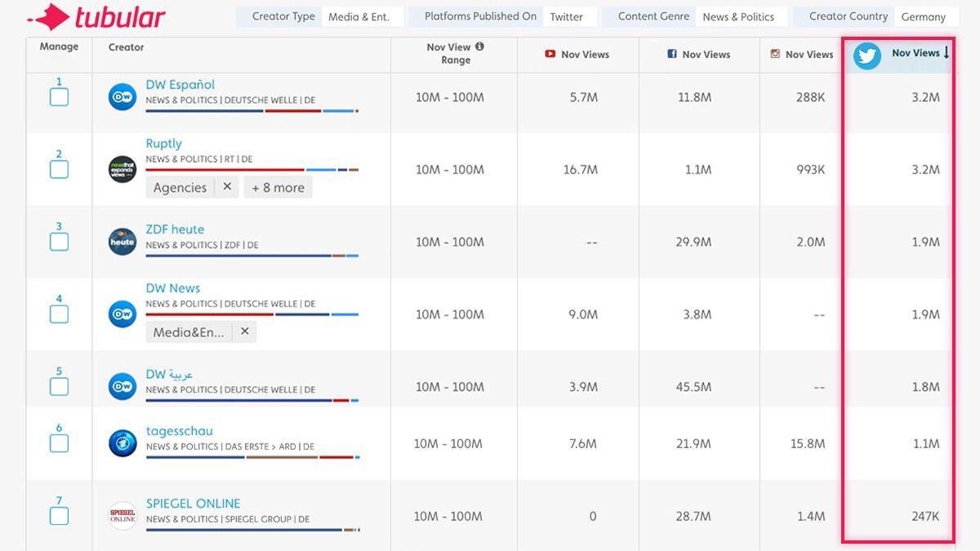Open the DW News creator link
The image size is (980, 551).
click(x=172, y=288)
